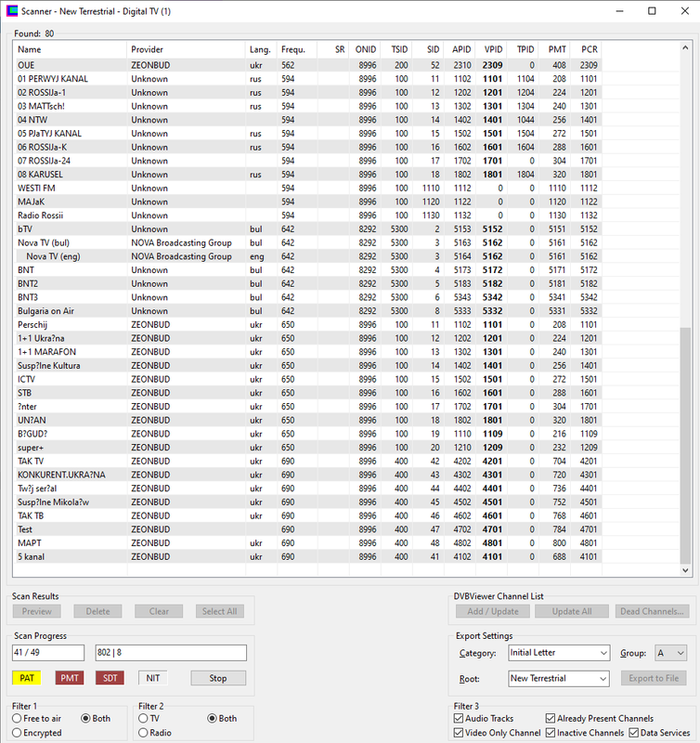Click the Preview button
This screenshot has height=743, width=700.
click(36, 611)
